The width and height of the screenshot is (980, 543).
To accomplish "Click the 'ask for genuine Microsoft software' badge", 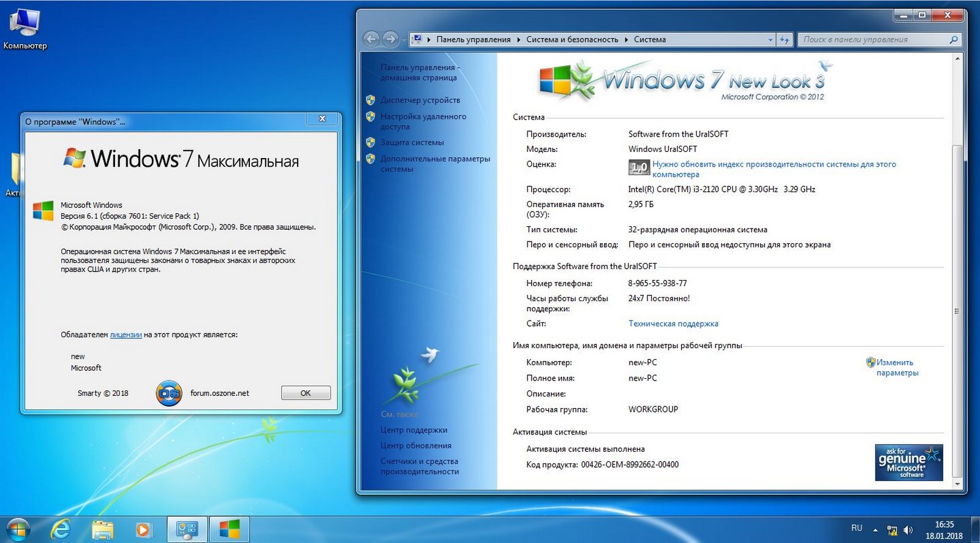I will click(x=909, y=462).
